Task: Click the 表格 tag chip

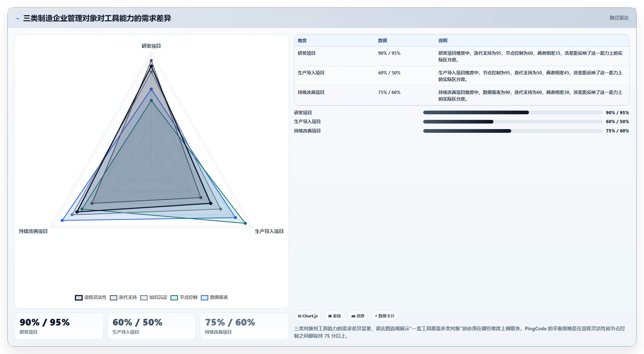Action: [x=334, y=316]
